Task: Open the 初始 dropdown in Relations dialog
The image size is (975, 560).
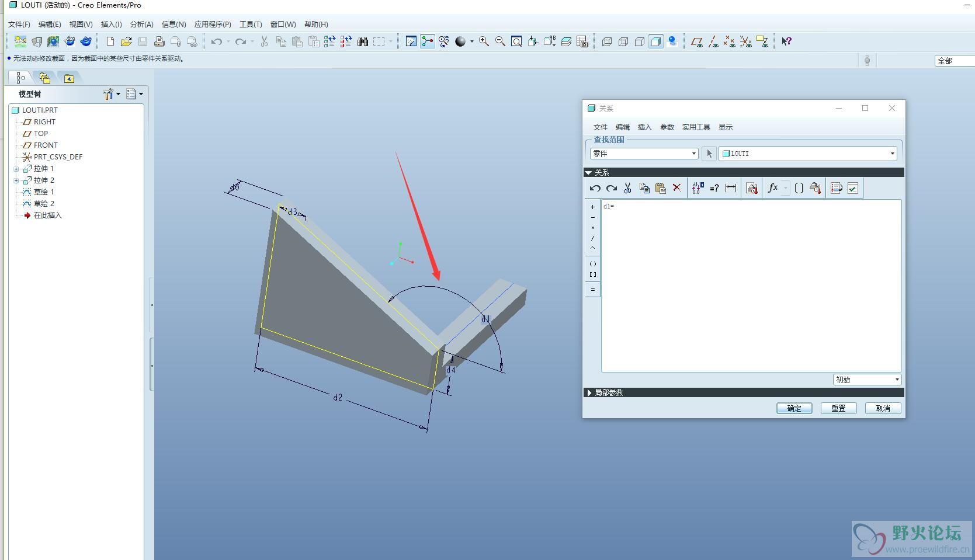Action: 867,380
